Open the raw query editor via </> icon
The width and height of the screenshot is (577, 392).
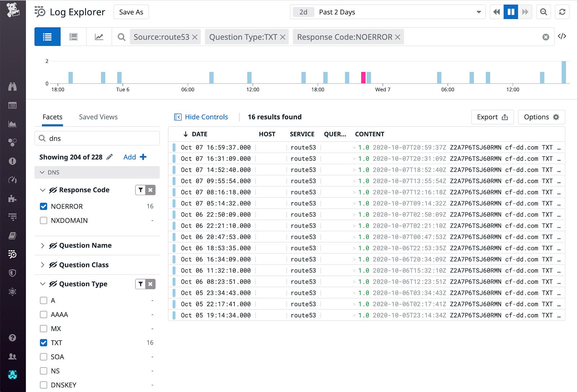(563, 36)
